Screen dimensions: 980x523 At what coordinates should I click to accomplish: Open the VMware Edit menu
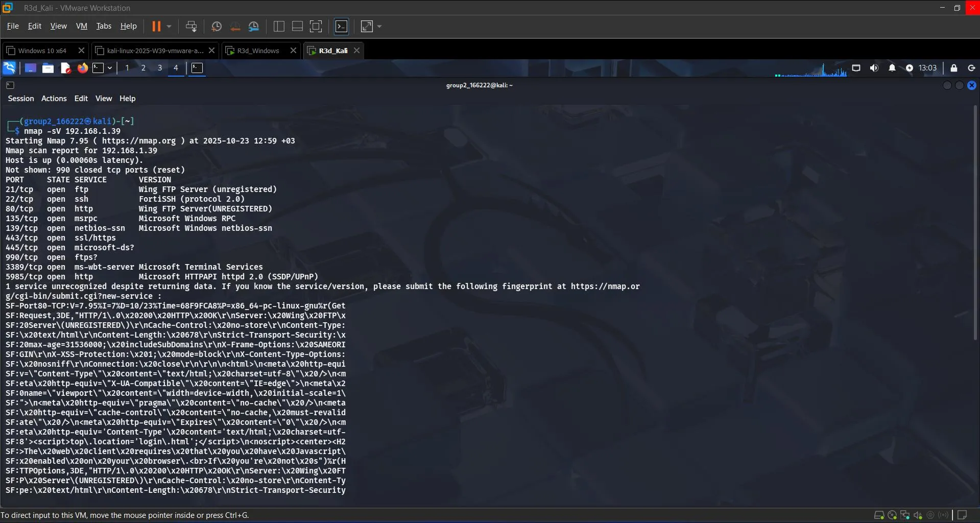point(35,26)
